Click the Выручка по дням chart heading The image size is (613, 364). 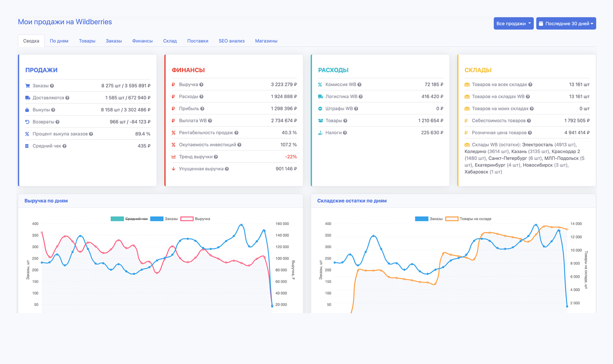(x=46, y=201)
